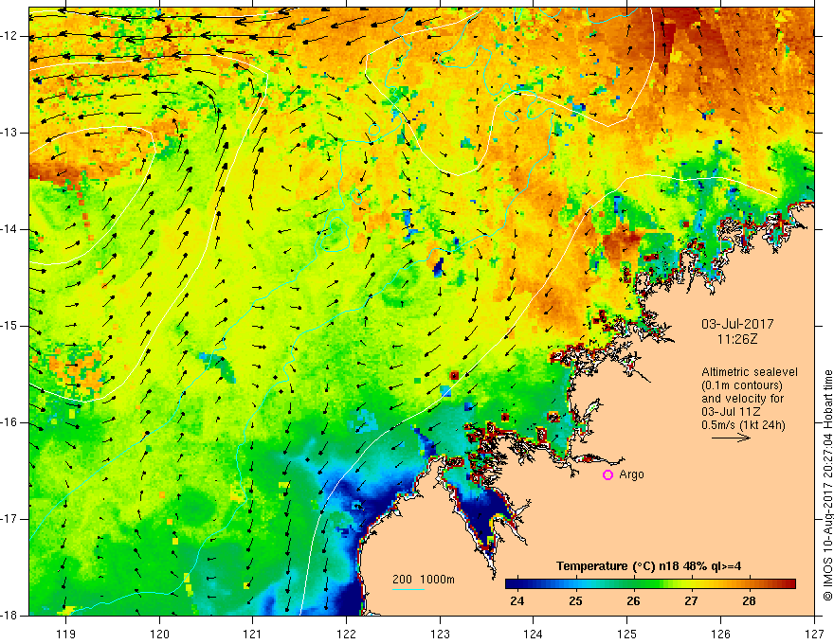Viewport: 834px width, 644px height.
Task: Click the latitude axis label -16
Action: (x=10, y=422)
